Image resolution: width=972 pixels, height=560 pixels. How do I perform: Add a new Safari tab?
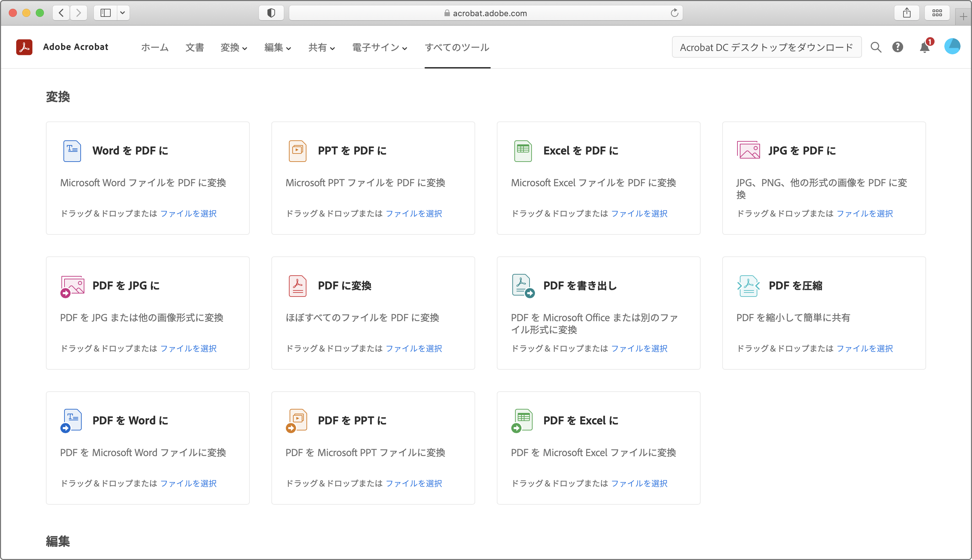[963, 17]
